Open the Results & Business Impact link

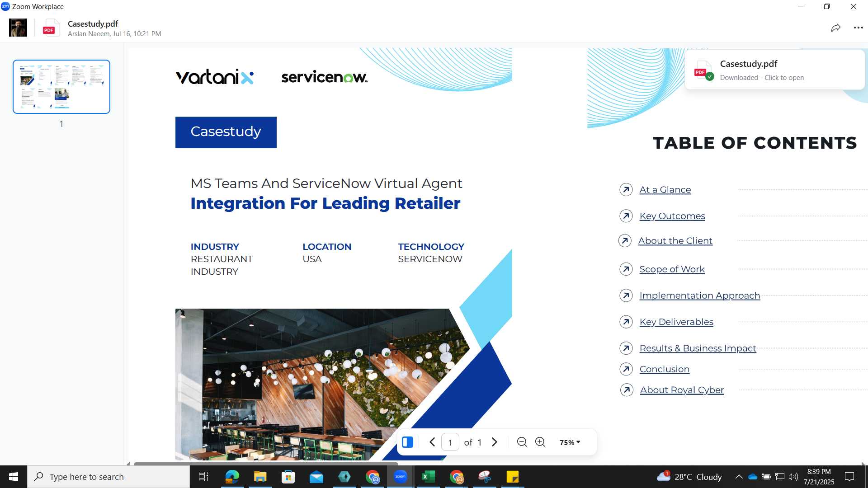698,348
